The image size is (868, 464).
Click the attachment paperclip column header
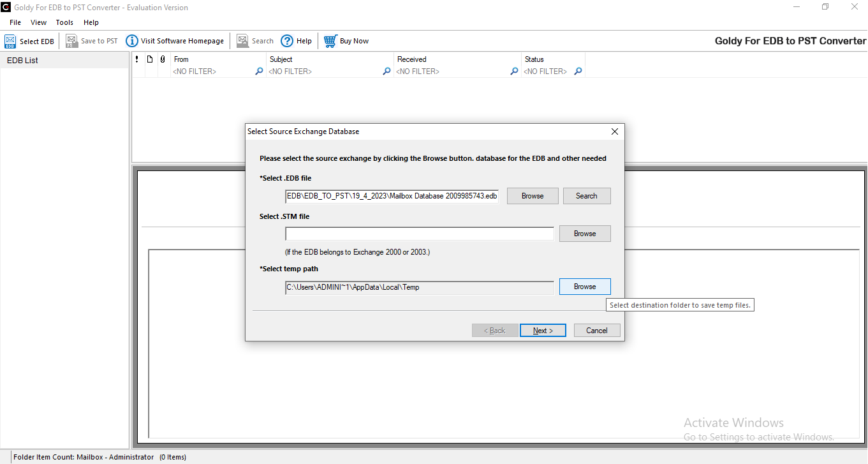163,59
